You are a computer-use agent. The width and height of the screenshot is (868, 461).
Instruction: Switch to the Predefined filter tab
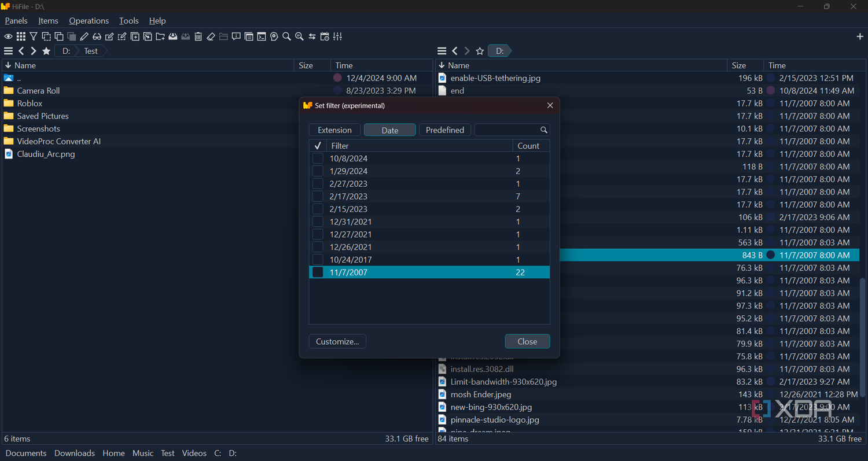pyautogui.click(x=445, y=130)
